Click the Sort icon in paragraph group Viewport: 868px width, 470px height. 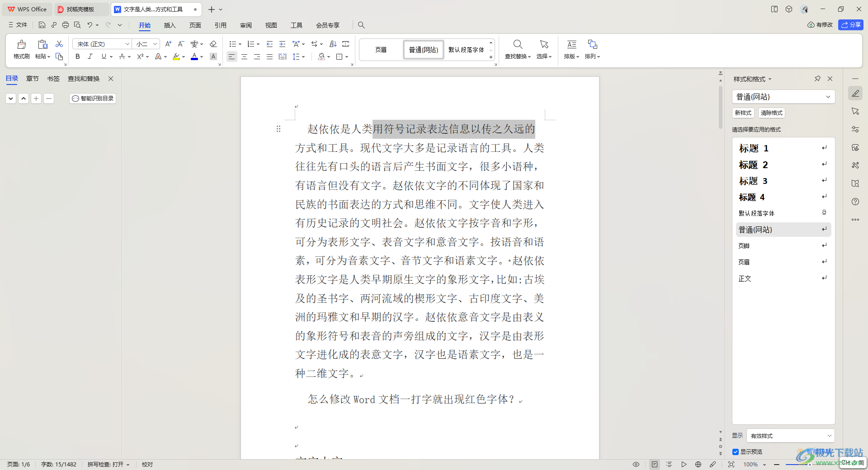click(x=333, y=44)
